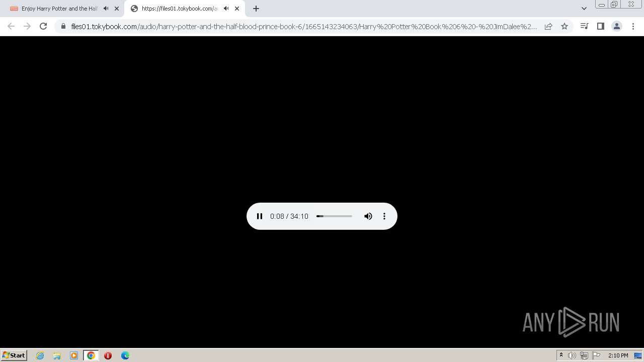Open Opera browser from taskbar
This screenshot has height=362, width=644.
pos(108,355)
